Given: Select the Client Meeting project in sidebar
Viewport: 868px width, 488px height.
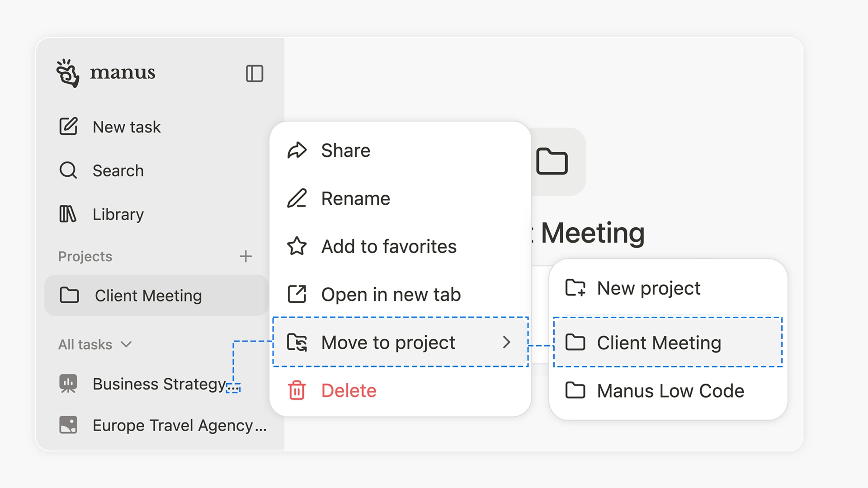Looking at the screenshot, I should (148, 296).
